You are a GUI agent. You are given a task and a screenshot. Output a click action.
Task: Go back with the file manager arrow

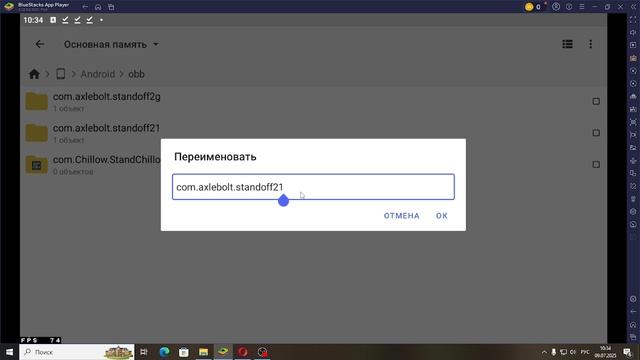point(40,44)
